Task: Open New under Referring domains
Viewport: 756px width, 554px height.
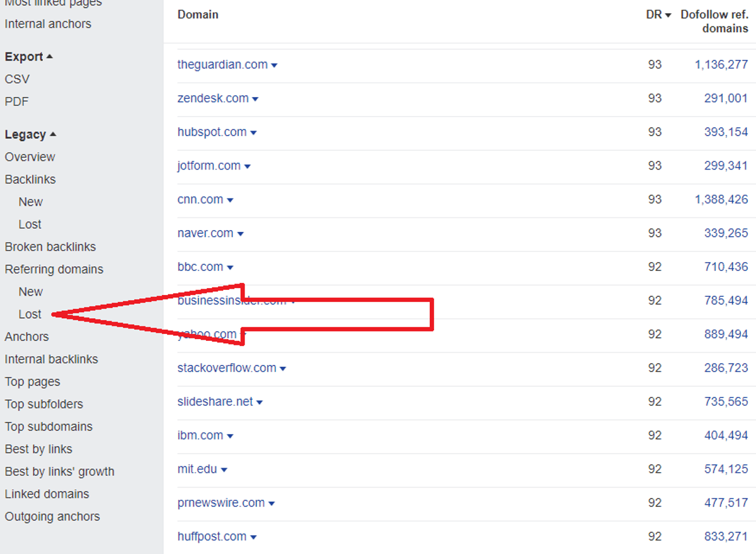Action: (31, 292)
